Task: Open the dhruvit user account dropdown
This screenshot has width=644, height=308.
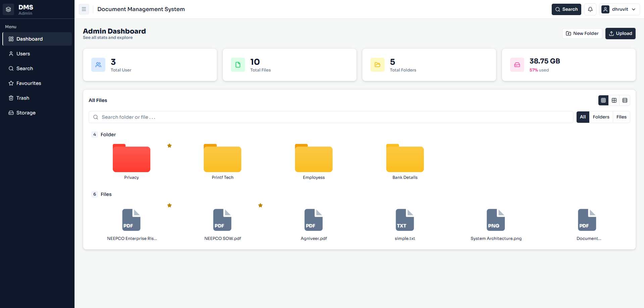Action: (x=619, y=9)
